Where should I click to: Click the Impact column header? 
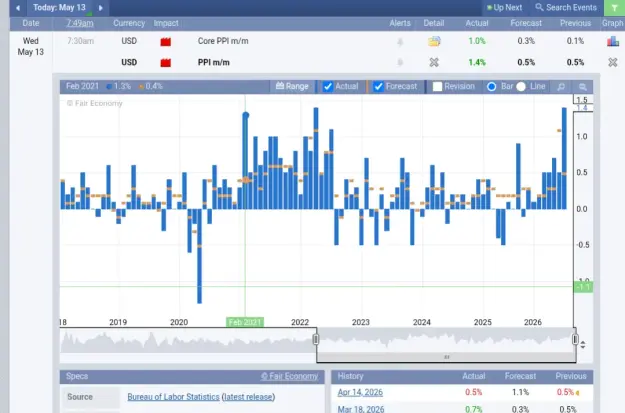(166, 23)
